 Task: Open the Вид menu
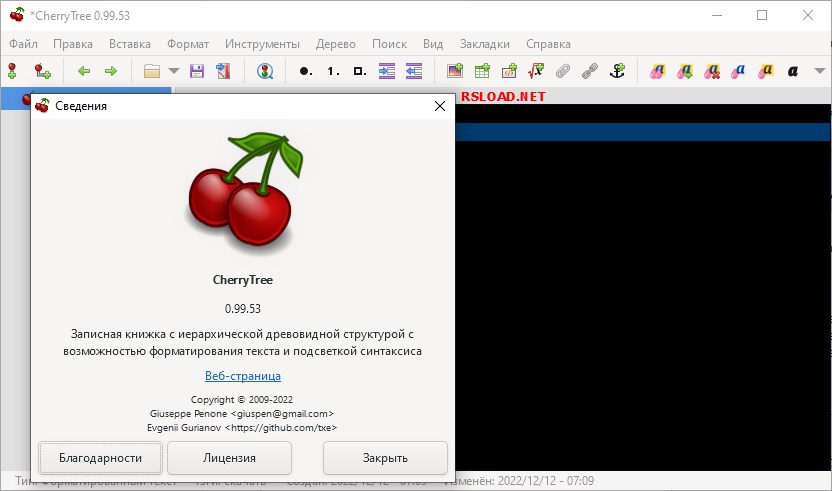433,44
